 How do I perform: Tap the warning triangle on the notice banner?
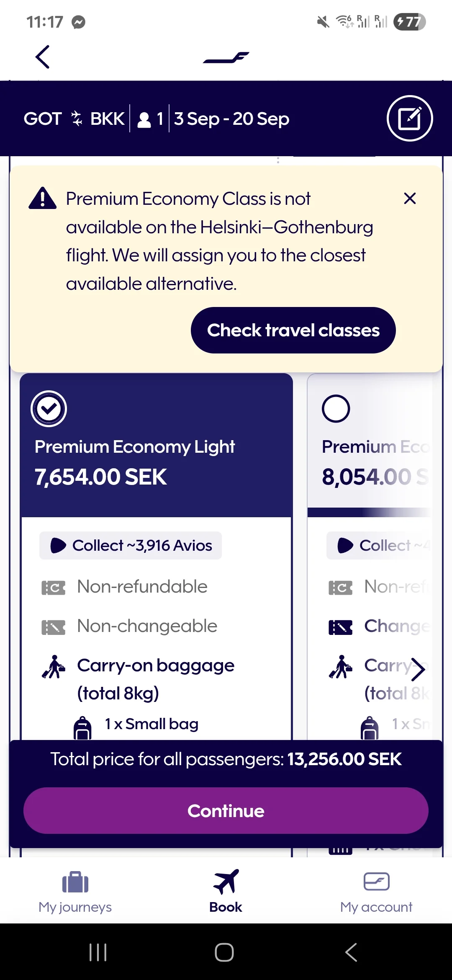[x=42, y=199]
